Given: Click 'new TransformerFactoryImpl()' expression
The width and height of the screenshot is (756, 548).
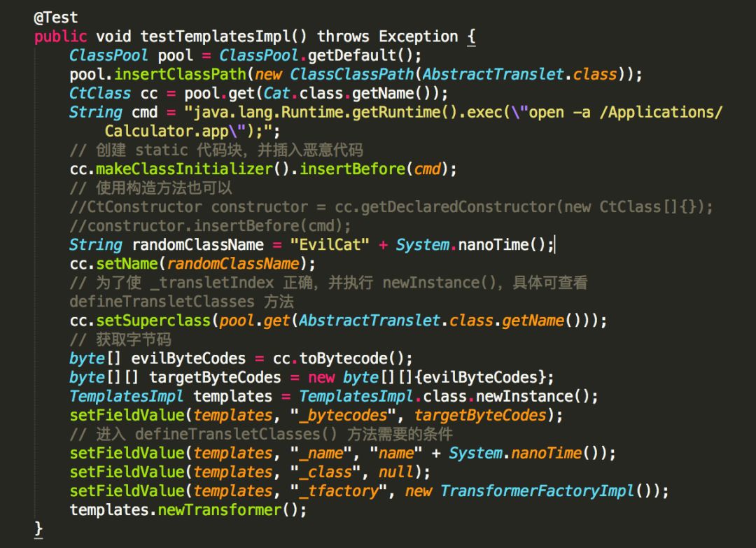Looking at the screenshot, I should coord(531,491).
